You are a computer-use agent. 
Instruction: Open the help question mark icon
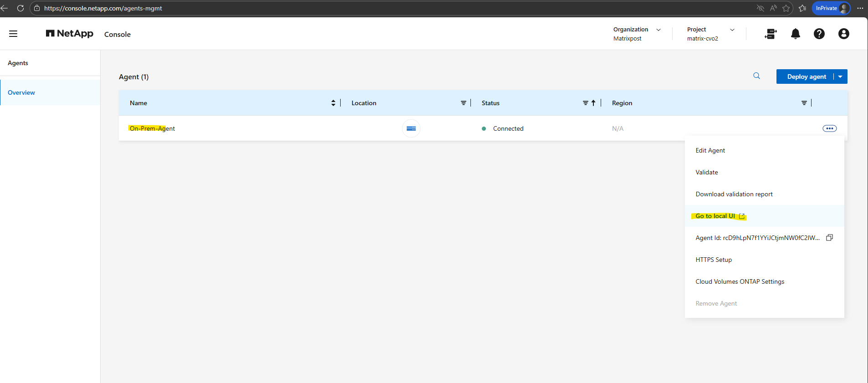point(819,34)
